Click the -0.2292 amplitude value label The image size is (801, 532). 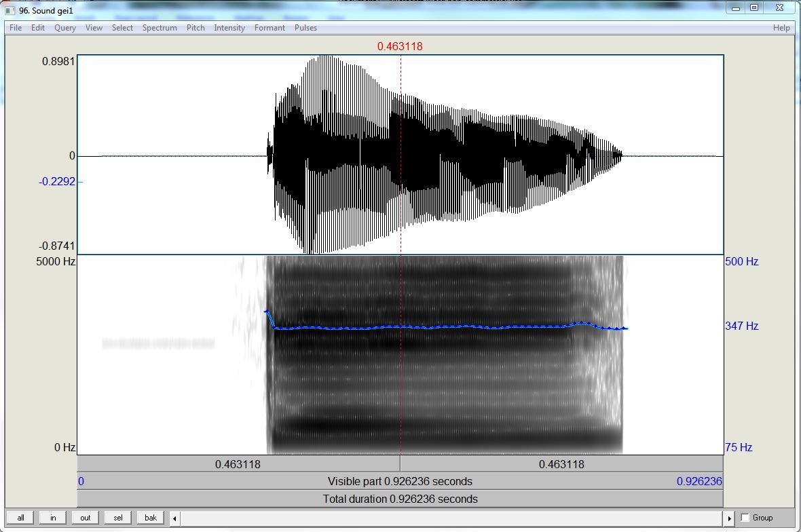57,181
